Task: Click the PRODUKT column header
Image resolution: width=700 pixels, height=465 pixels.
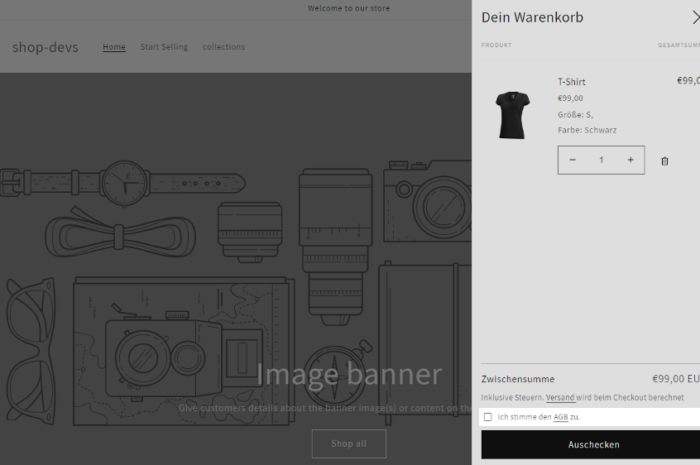Action: (x=496, y=45)
